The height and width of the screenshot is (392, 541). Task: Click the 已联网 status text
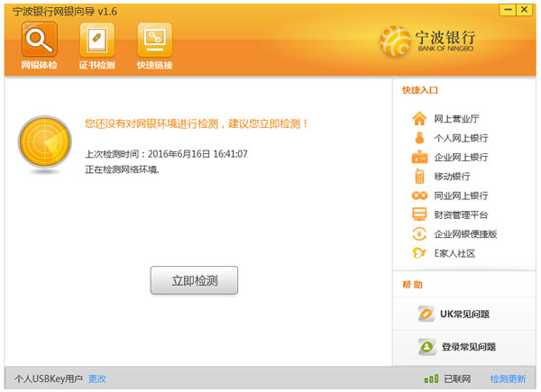pyautogui.click(x=457, y=378)
